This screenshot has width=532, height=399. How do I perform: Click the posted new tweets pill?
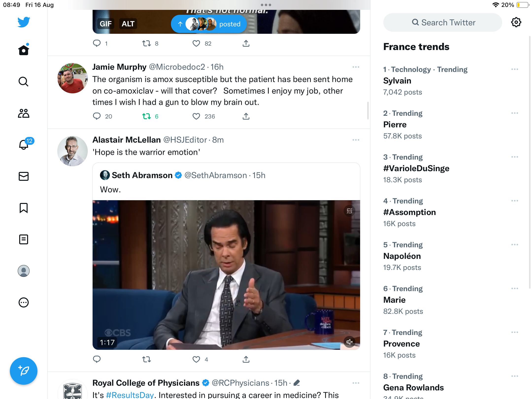[209, 24]
